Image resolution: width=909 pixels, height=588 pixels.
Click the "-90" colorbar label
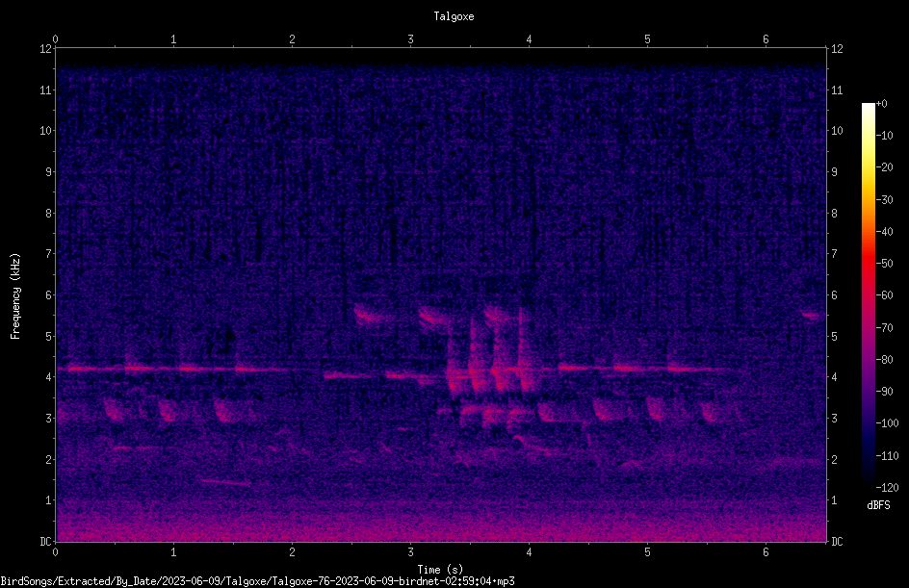(884, 392)
